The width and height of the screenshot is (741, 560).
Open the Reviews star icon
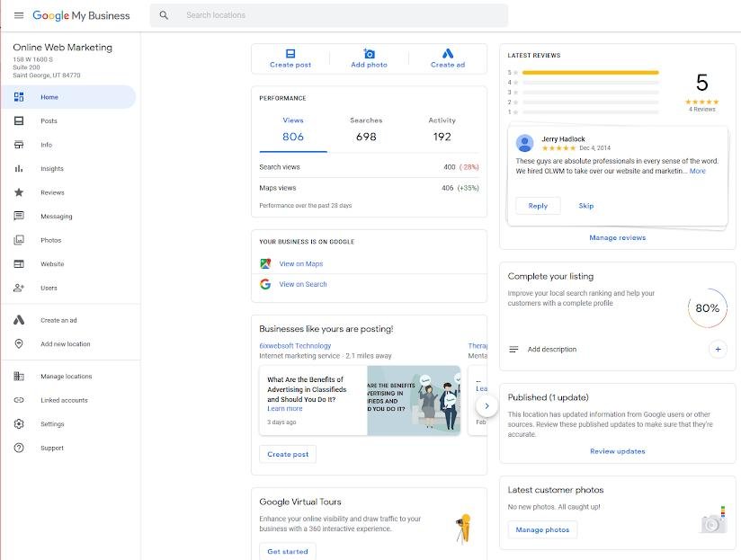(x=19, y=192)
